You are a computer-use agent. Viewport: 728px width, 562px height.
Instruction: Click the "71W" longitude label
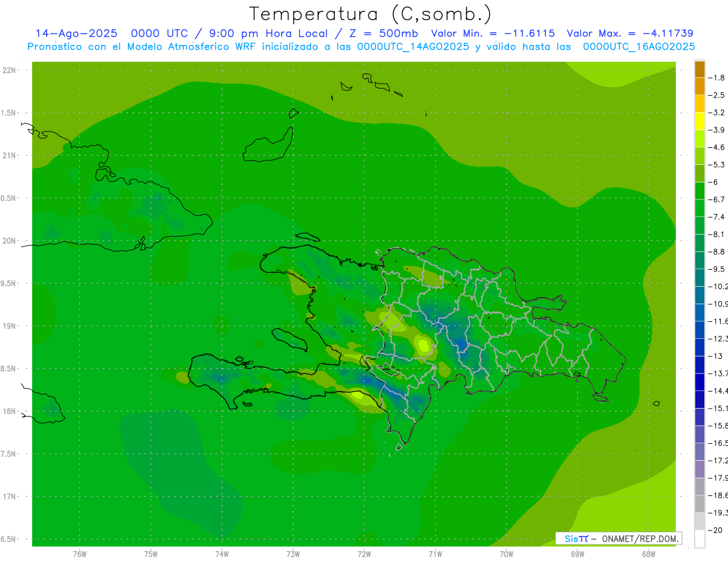point(435,554)
